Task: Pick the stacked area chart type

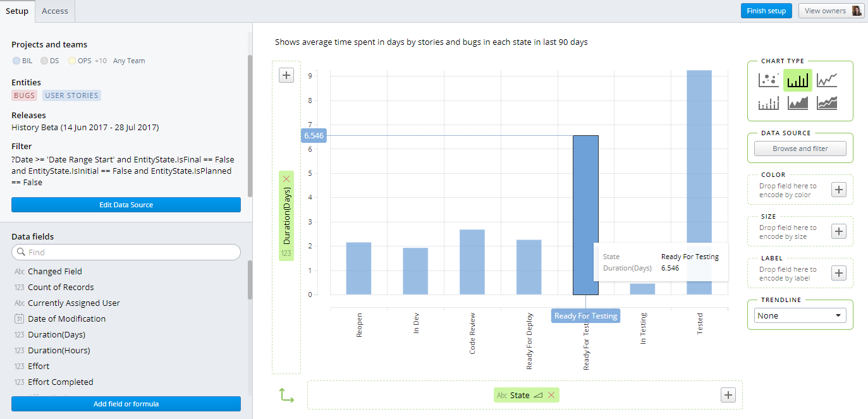Action: [827, 102]
